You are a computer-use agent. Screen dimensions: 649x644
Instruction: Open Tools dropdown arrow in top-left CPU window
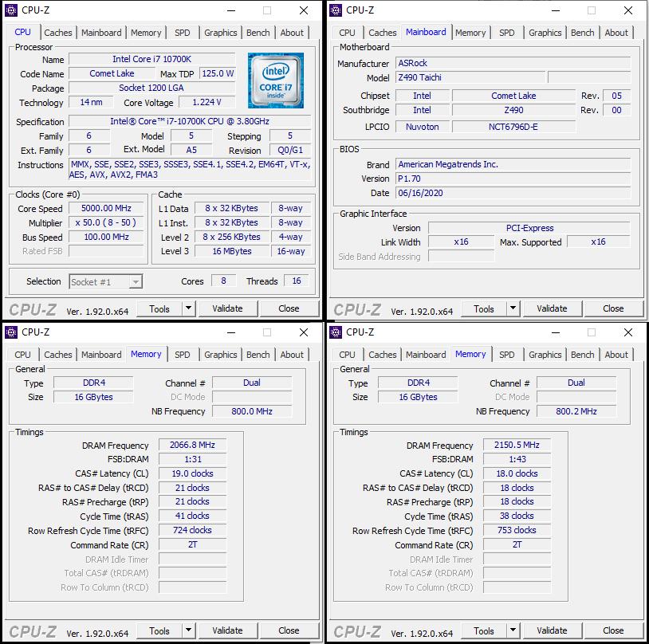[x=188, y=308]
